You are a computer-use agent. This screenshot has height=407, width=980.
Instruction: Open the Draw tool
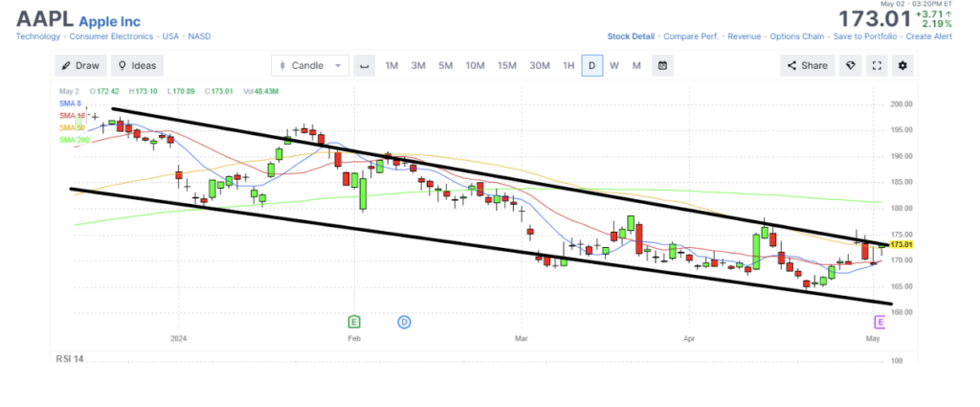pyautogui.click(x=81, y=66)
